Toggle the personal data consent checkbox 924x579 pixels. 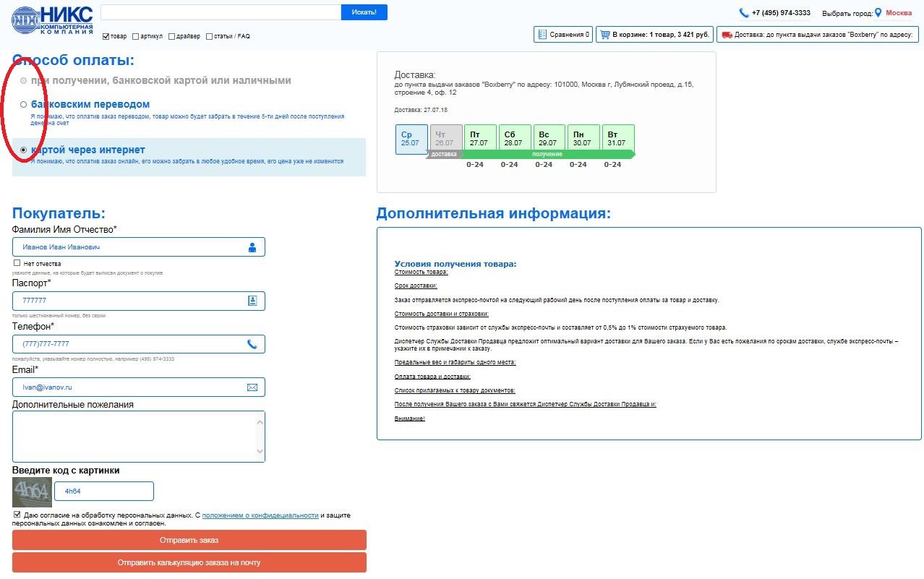pos(17,515)
